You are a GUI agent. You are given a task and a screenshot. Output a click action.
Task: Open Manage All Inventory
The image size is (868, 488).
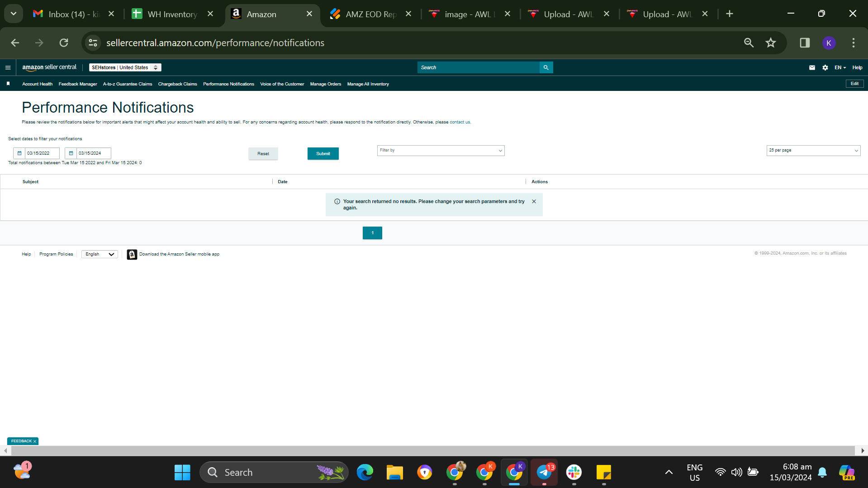(368, 84)
